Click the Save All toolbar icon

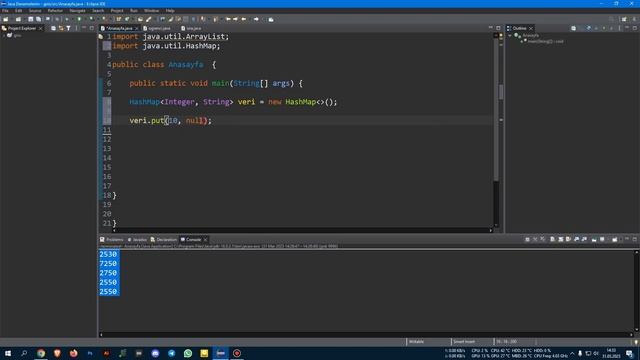39,19
